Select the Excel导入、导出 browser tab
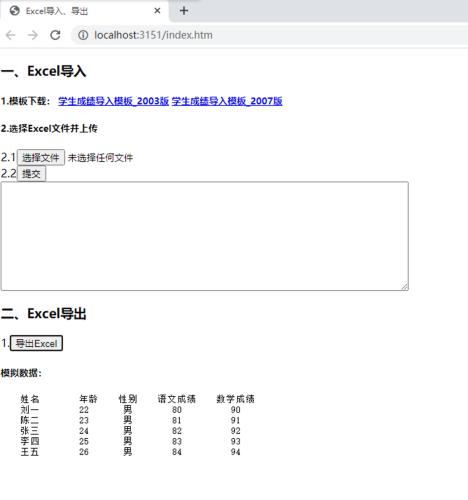The image size is (468, 500). [85, 11]
